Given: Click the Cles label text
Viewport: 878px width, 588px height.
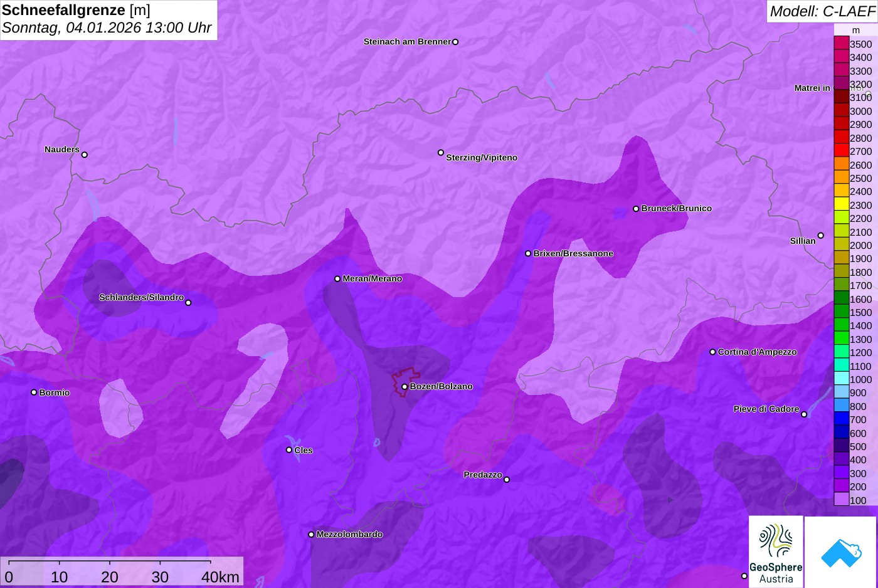Looking at the screenshot, I should point(304,451).
